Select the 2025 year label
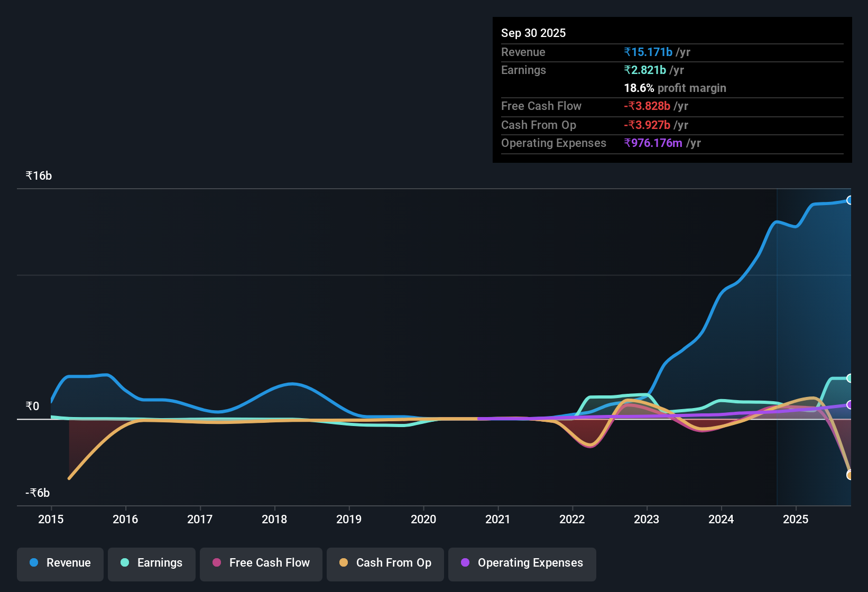 click(x=796, y=520)
